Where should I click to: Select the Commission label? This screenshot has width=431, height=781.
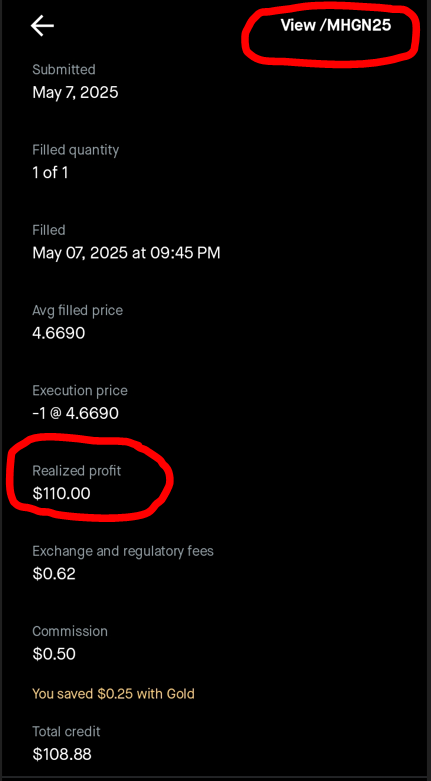pyautogui.click(x=70, y=631)
